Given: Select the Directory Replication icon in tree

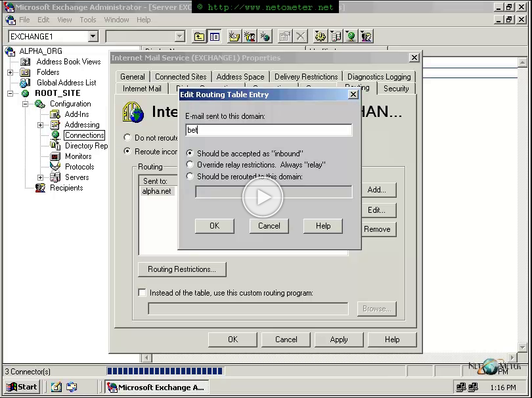Looking at the screenshot, I should (x=55, y=146).
